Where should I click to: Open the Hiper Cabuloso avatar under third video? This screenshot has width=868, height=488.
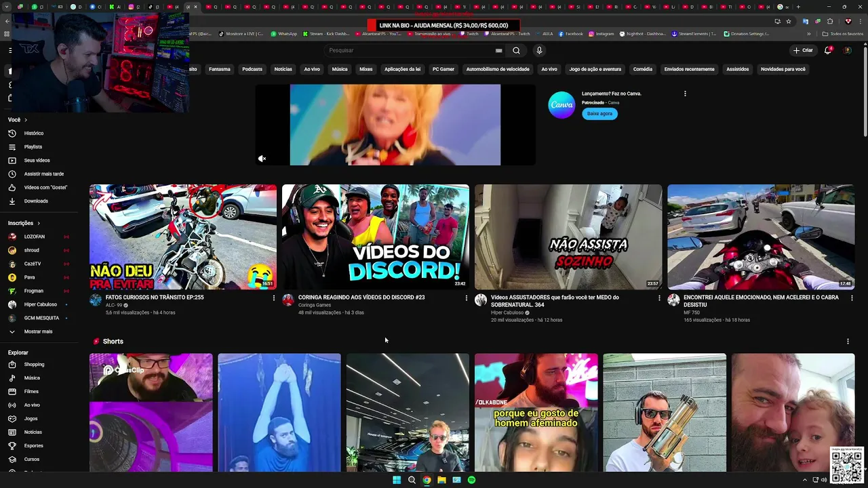coord(481,300)
